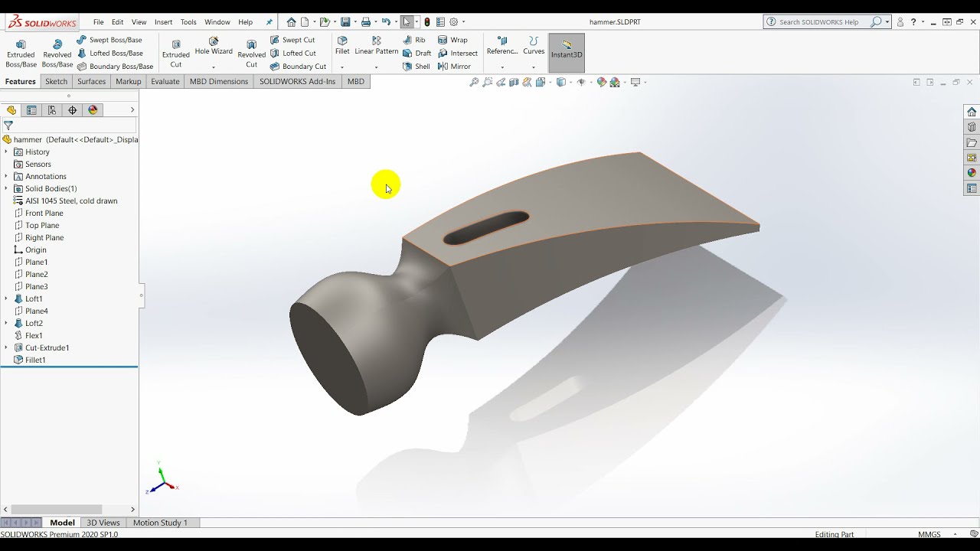Switch to the Surfaces tab
The height and width of the screenshot is (551, 980).
[91, 81]
